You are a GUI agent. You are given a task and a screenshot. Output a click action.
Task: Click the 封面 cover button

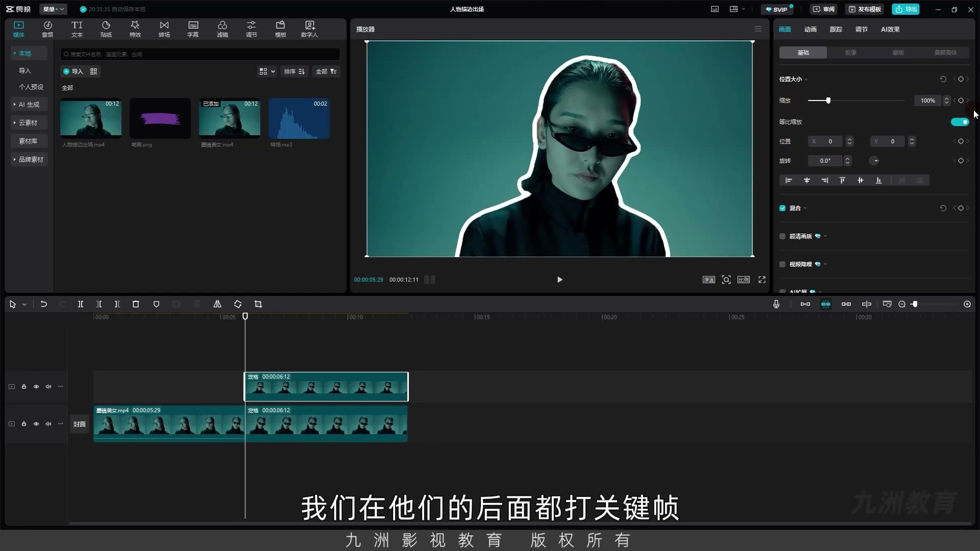tap(80, 424)
